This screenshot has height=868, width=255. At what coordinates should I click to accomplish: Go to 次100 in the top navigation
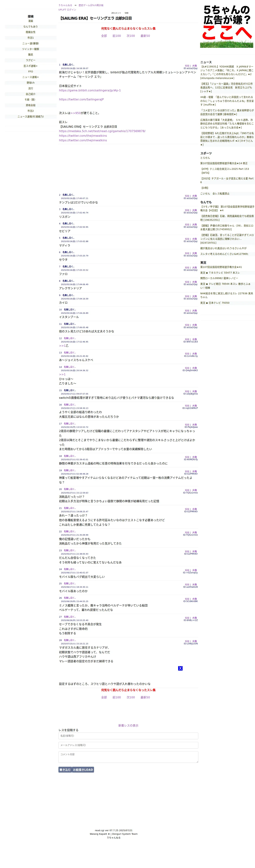click(x=131, y=36)
